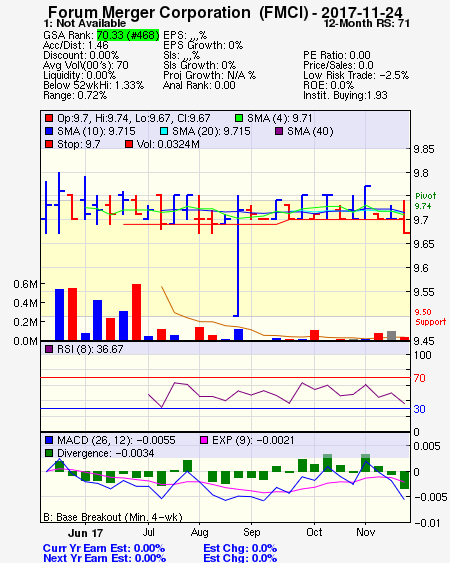The image size is (450, 563).
Task: Click the Range: 0.72% text
Action: pyautogui.click(x=75, y=96)
